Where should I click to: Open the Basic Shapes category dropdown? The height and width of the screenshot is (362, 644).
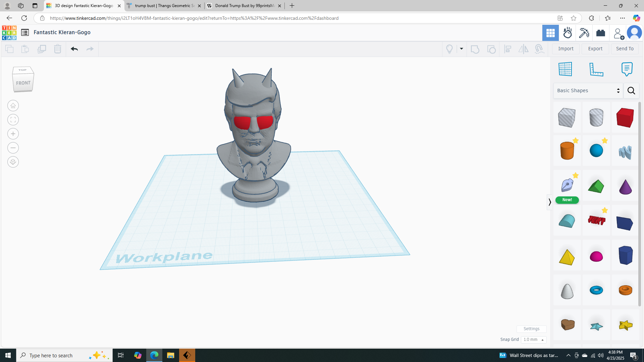pos(588,90)
